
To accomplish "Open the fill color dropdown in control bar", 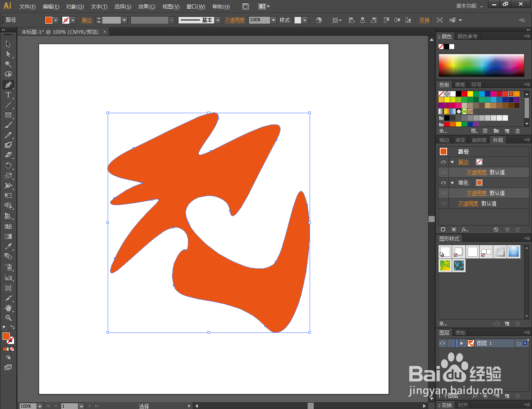I will 56,20.
